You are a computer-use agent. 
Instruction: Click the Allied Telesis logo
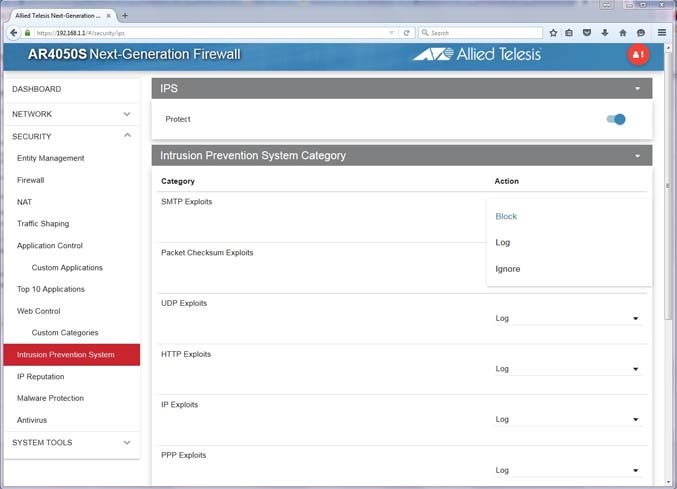point(477,54)
